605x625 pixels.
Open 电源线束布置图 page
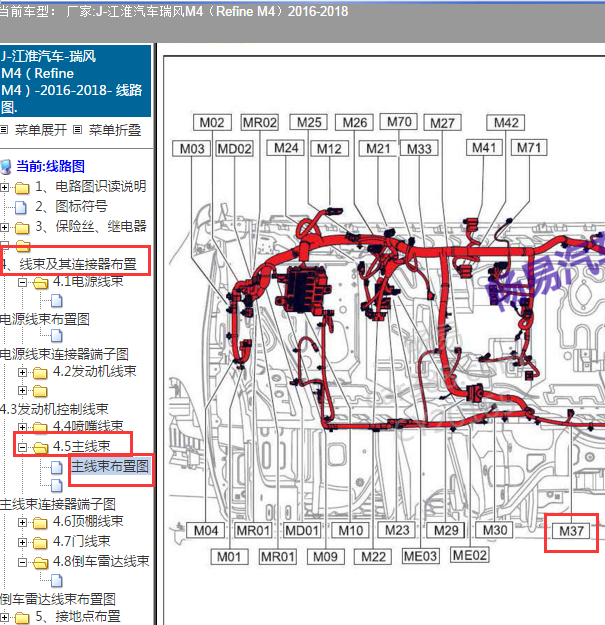click(45, 319)
